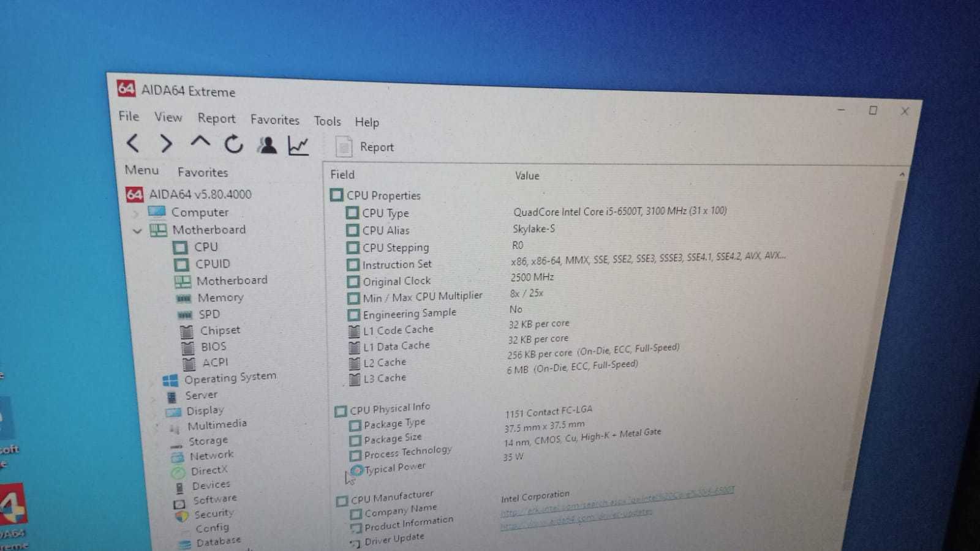Select the CPU Physical Info group
980x551 pixels.
tap(390, 408)
